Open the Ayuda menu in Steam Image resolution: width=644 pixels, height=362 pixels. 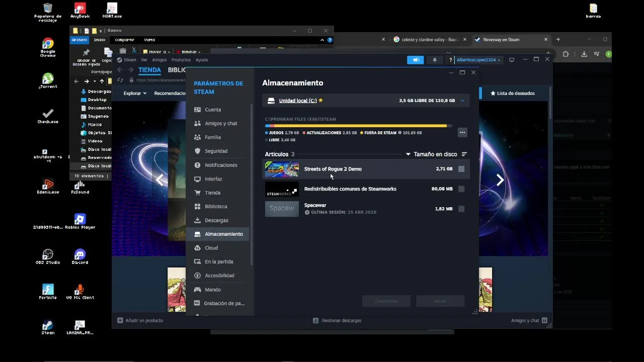[x=201, y=60]
